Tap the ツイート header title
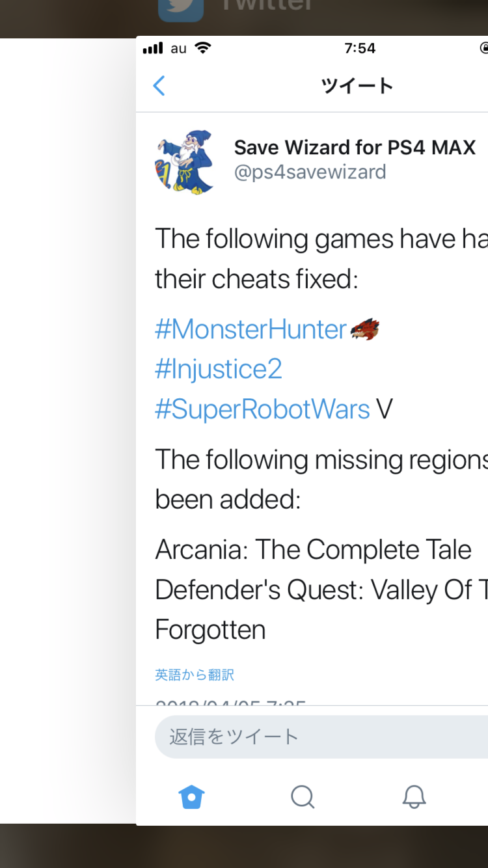Viewport: 488px width, 868px height. point(357,86)
